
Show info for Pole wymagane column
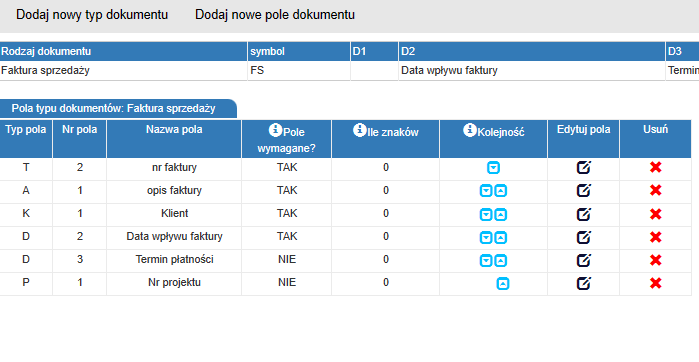275,130
